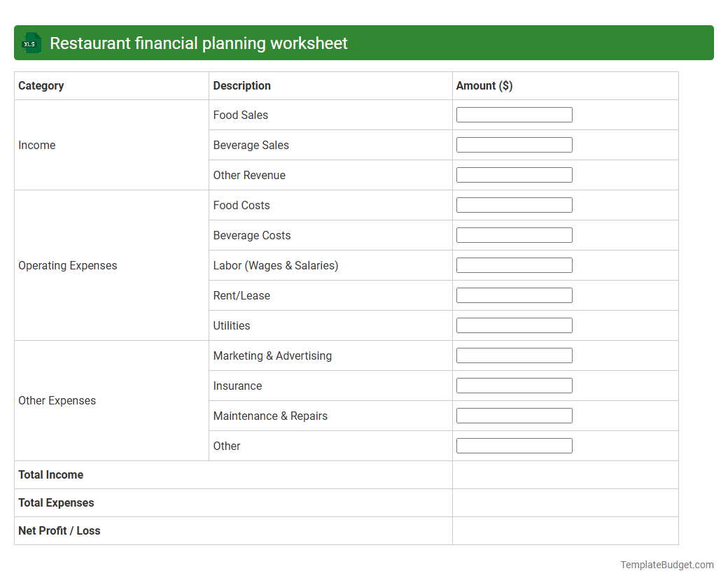Click the Income category cell
The height and width of the screenshot is (585, 728).
(36, 145)
